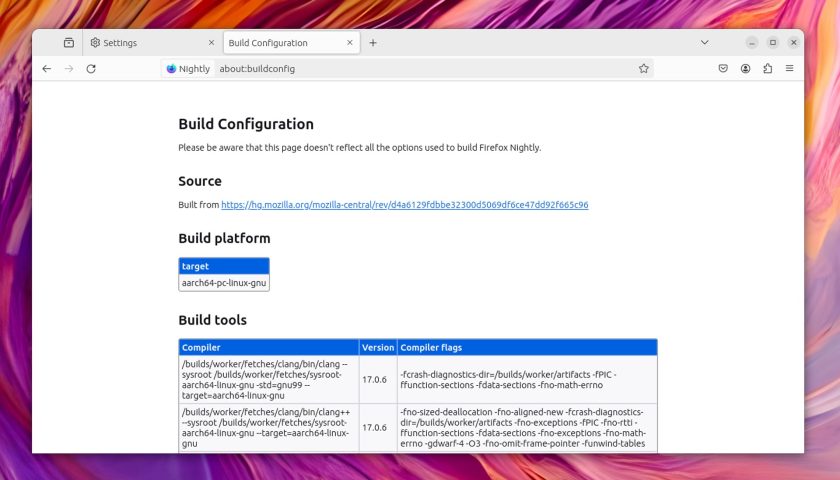Click the aarch64-pc-linux-gnu cell
Viewport: 840px width, 480px height.
(x=224, y=283)
